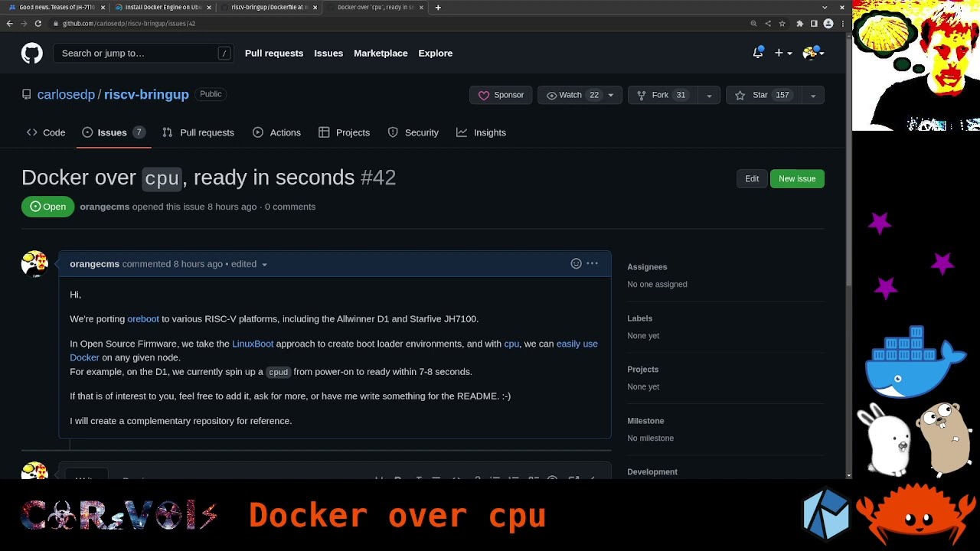Click the Rust crab mascot
This screenshot has height=551, width=980.
tap(916, 514)
